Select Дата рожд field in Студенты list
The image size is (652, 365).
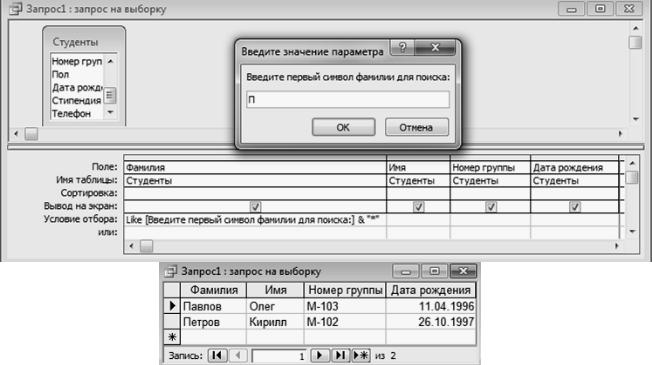tap(77, 87)
